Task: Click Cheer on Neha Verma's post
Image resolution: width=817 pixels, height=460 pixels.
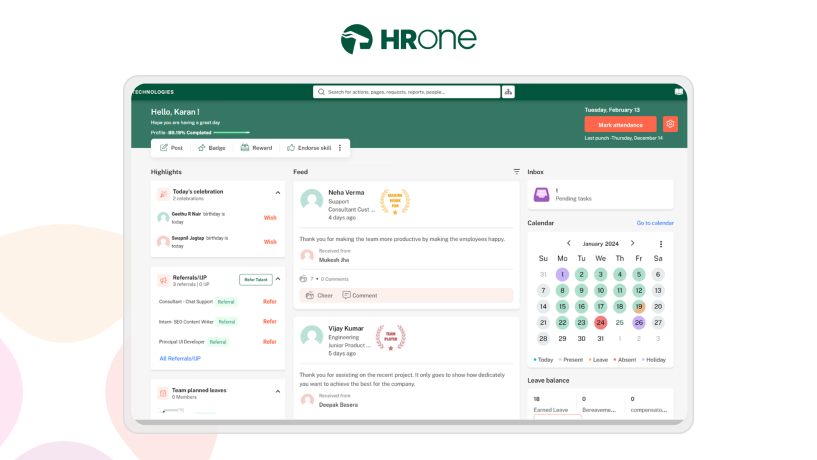Action: pos(319,295)
